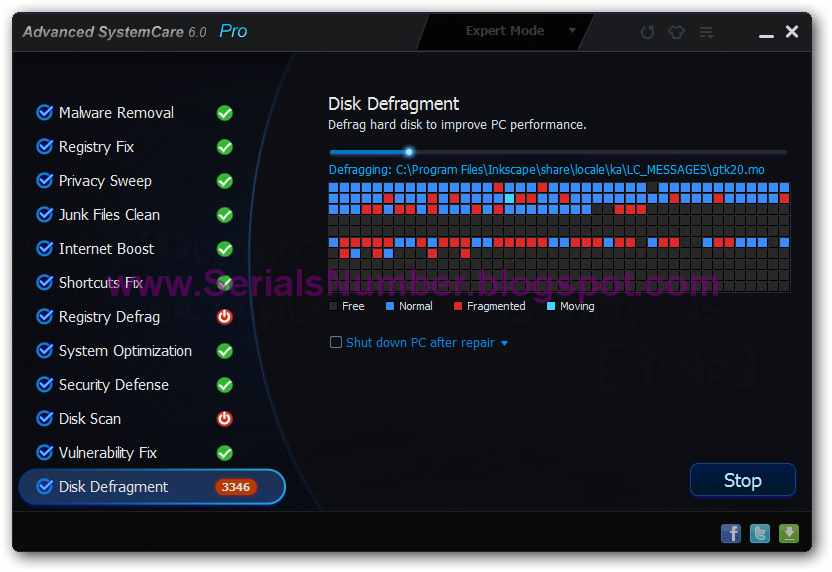This screenshot has height=572, width=832.
Task: Open the Twitter share icon
Action: click(760, 533)
